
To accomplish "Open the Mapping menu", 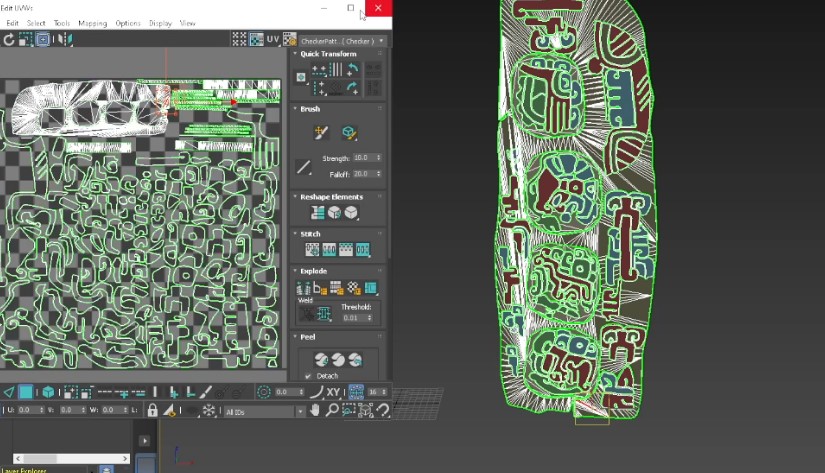I will [x=93, y=23].
